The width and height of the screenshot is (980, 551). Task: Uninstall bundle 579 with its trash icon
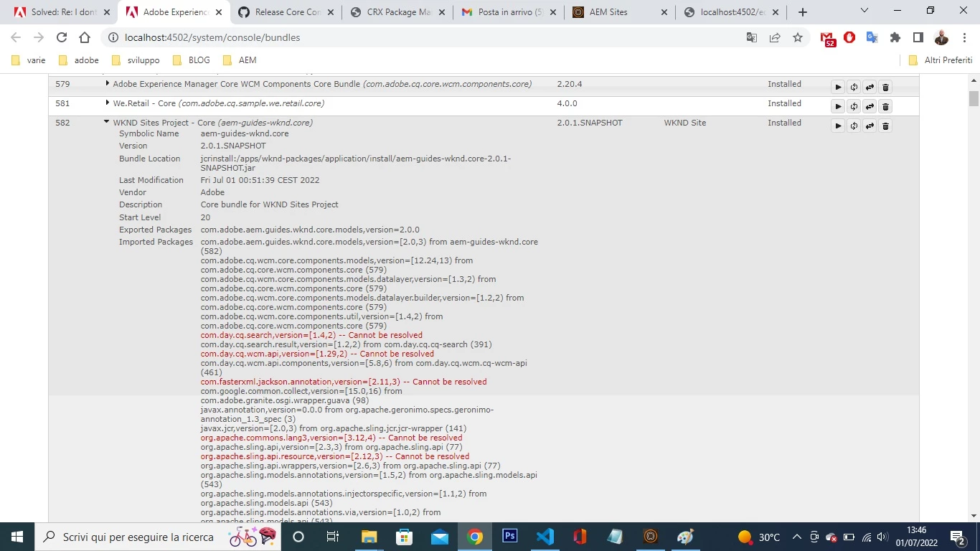[x=885, y=87]
